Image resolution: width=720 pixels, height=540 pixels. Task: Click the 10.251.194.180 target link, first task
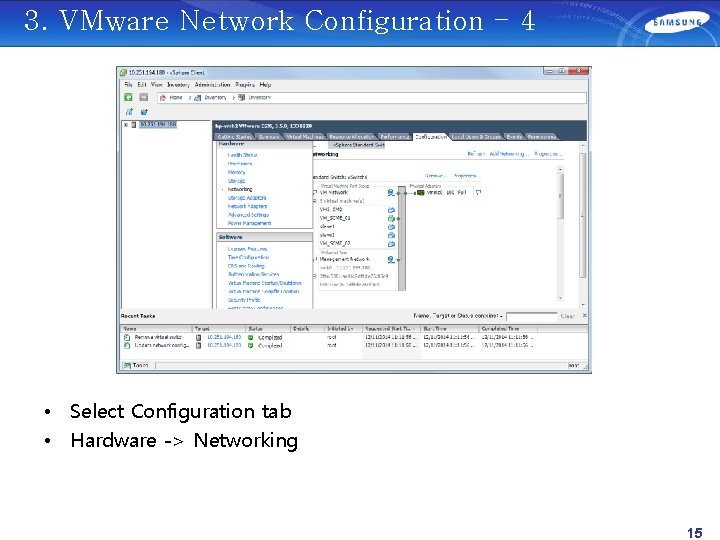[x=224, y=337]
